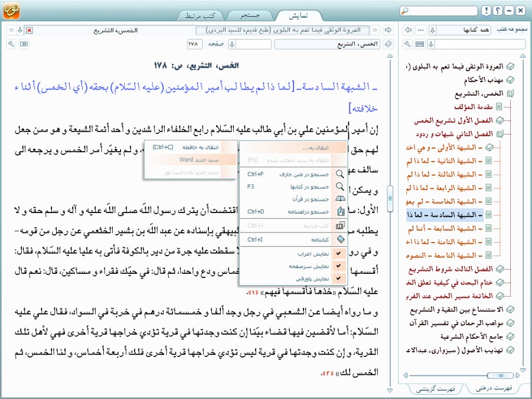Toggle the نمایش پاورقی checkmark
This screenshot has width=532, height=399.
[x=338, y=279]
